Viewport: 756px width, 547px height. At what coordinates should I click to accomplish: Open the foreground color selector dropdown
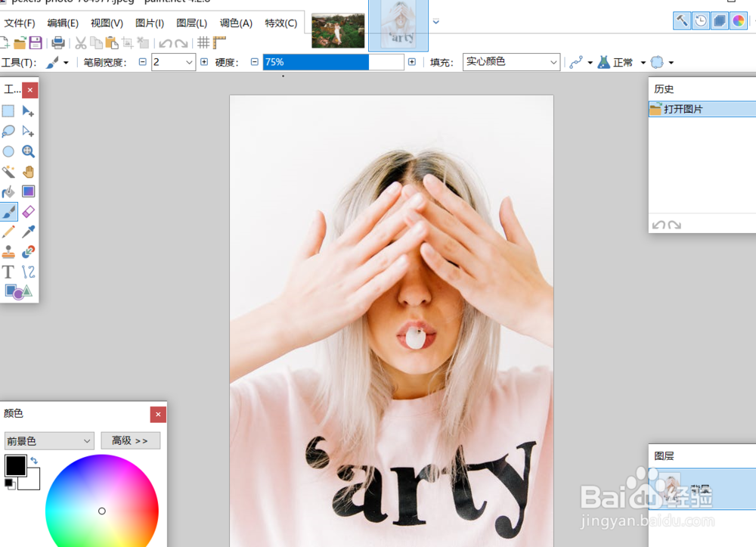pos(48,441)
